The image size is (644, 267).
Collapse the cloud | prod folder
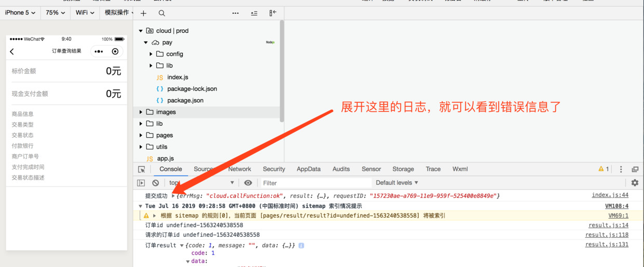click(x=141, y=31)
